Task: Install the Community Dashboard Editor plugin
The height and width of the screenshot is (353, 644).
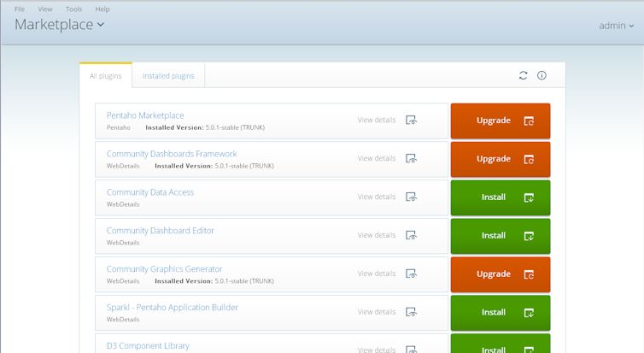Action: [x=501, y=236]
